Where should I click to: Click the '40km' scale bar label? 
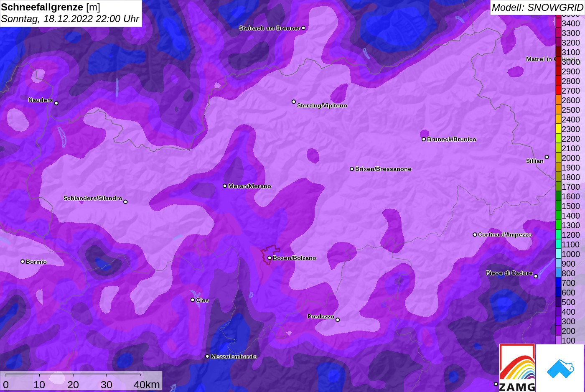pyautogui.click(x=147, y=384)
